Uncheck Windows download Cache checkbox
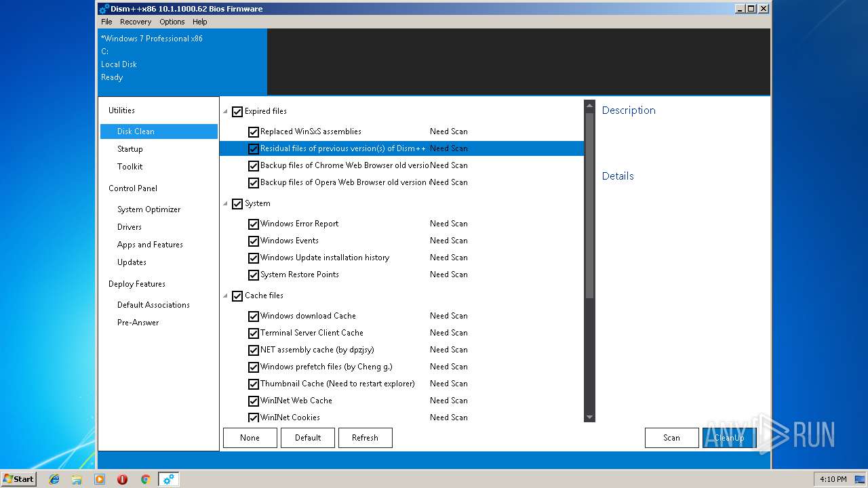The image size is (868, 488). [x=254, y=316]
